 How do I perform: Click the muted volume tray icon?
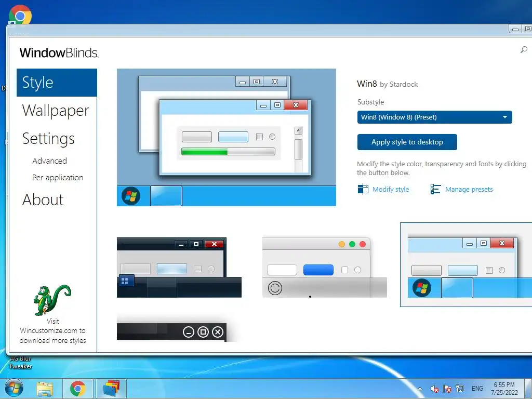(x=434, y=389)
